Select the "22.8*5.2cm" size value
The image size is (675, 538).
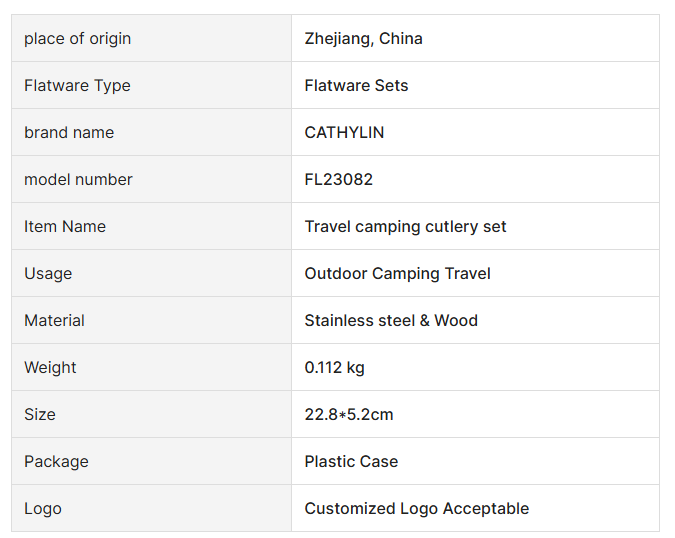pyautogui.click(x=349, y=415)
